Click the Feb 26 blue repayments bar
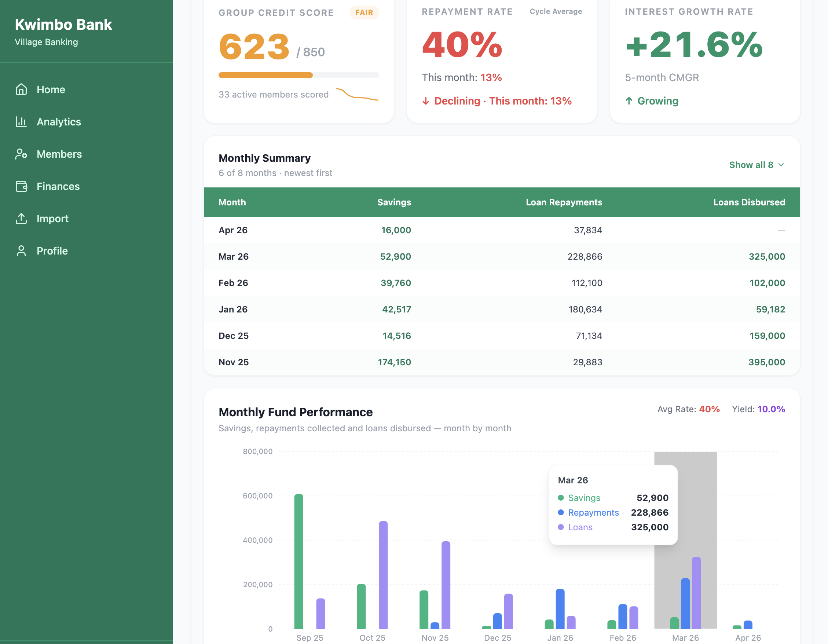828x644 pixels. point(623,617)
